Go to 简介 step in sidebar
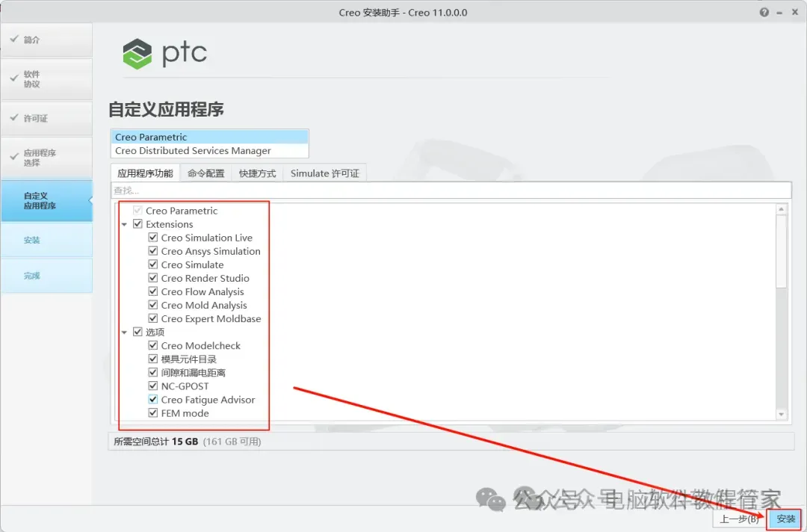 pyautogui.click(x=47, y=40)
